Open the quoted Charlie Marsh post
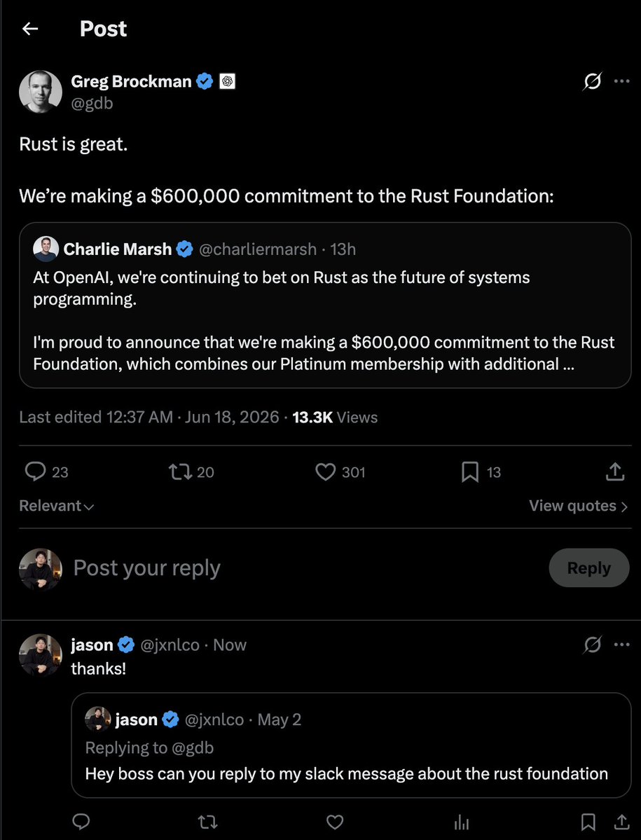 click(x=325, y=305)
